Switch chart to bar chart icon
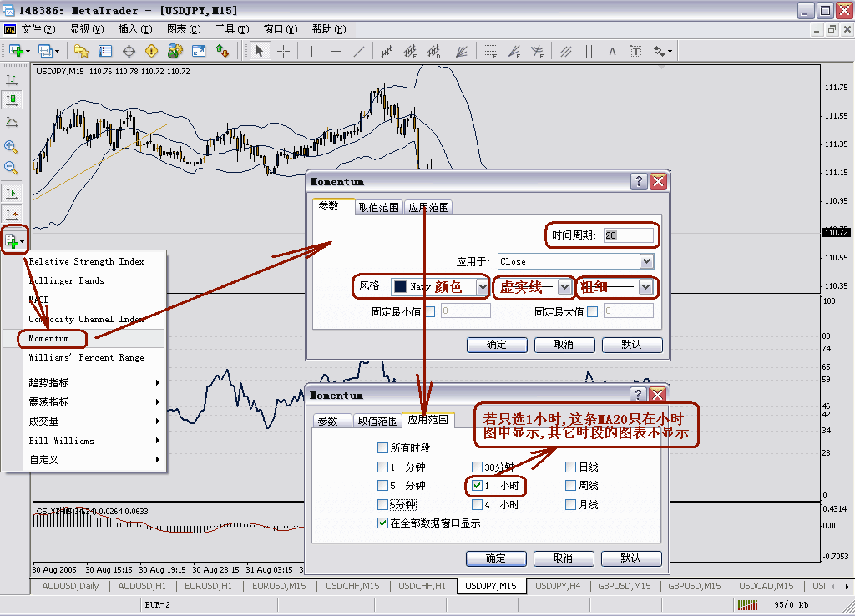The image size is (855, 616). click(12, 79)
